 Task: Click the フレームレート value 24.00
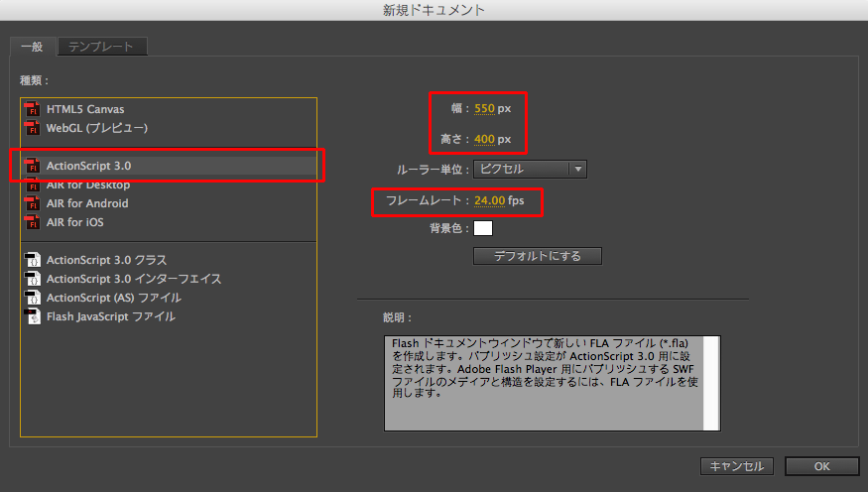point(490,200)
